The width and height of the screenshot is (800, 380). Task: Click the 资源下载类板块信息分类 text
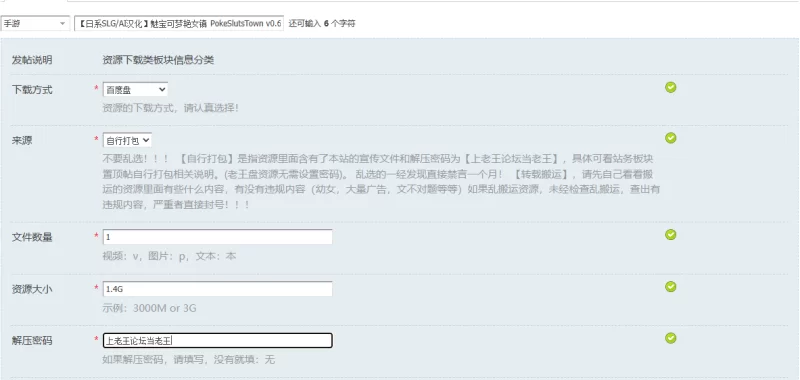coord(158,60)
